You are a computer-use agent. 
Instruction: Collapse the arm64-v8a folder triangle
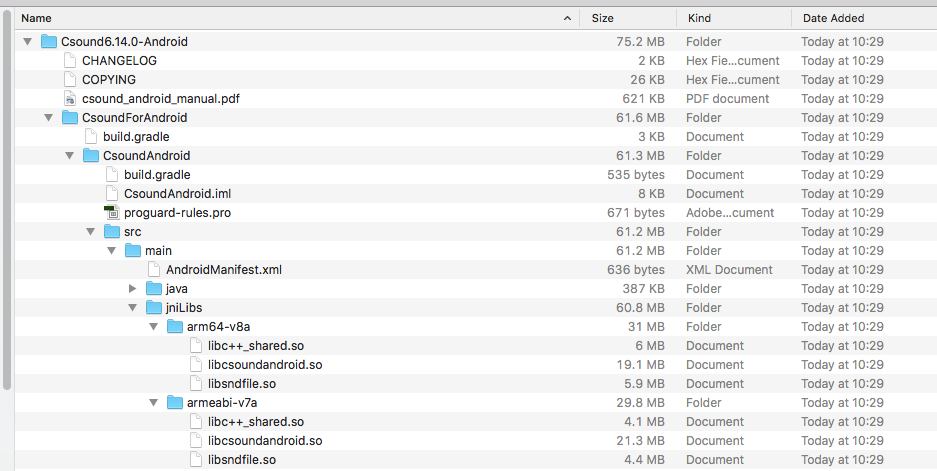[153, 327]
